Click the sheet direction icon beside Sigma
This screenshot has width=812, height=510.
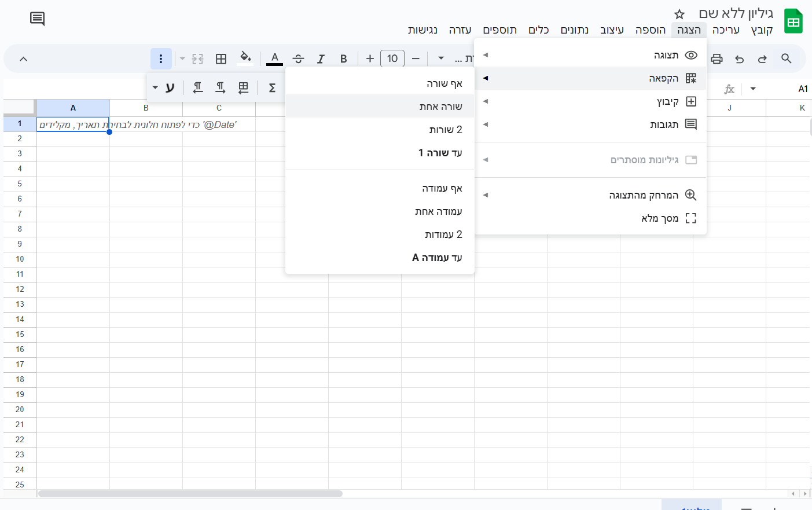pyautogui.click(x=244, y=88)
